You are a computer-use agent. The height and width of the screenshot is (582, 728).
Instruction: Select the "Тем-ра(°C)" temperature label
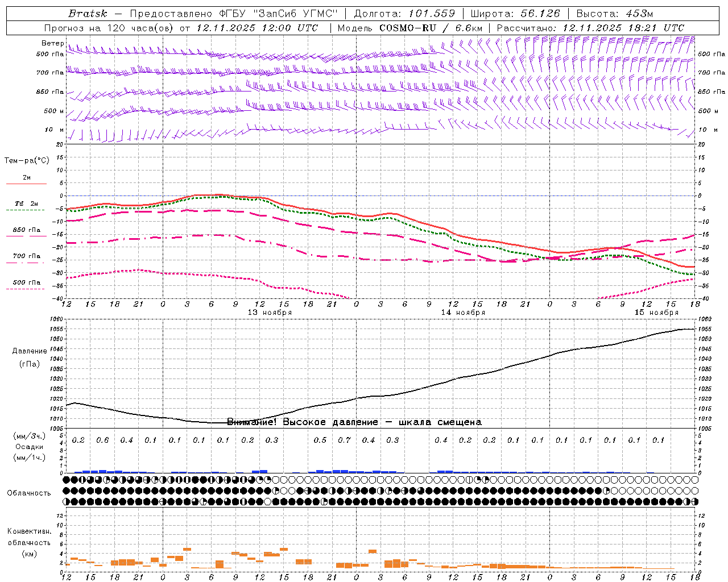pyautogui.click(x=27, y=161)
